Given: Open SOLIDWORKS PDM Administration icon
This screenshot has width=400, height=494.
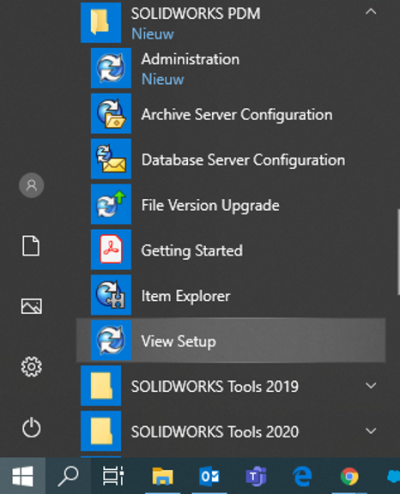Looking at the screenshot, I should (x=111, y=68).
